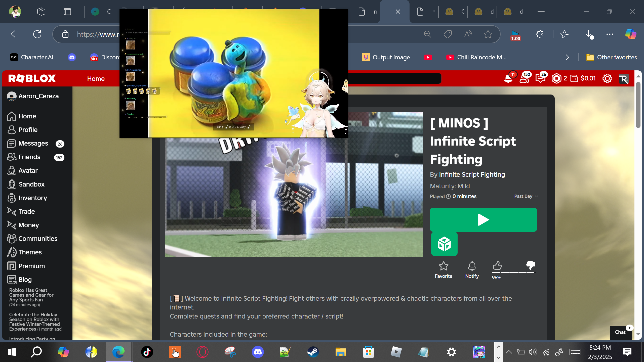644x362 pixels.
Task: Show hidden system tray icons
Action: click(509, 352)
